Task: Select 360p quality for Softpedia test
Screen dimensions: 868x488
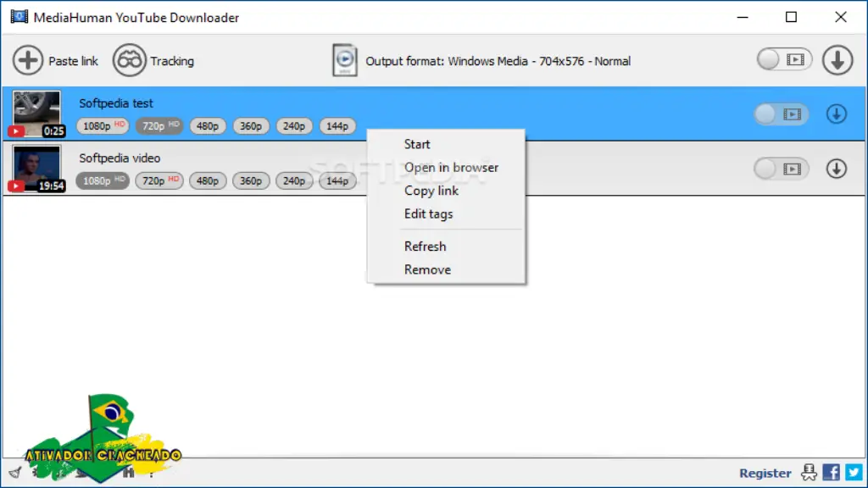Action: tap(251, 126)
